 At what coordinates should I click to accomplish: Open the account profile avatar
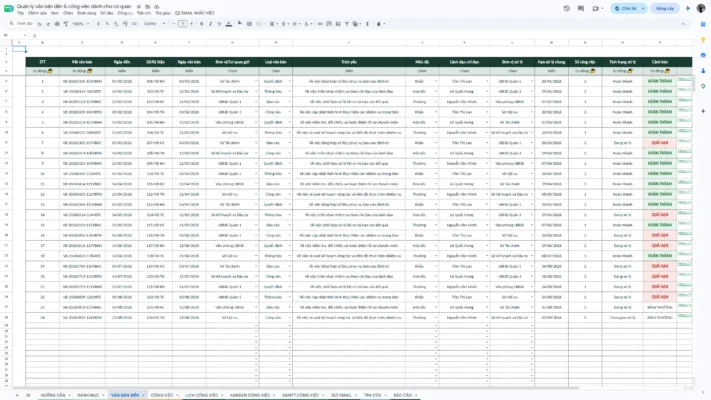[x=701, y=8]
